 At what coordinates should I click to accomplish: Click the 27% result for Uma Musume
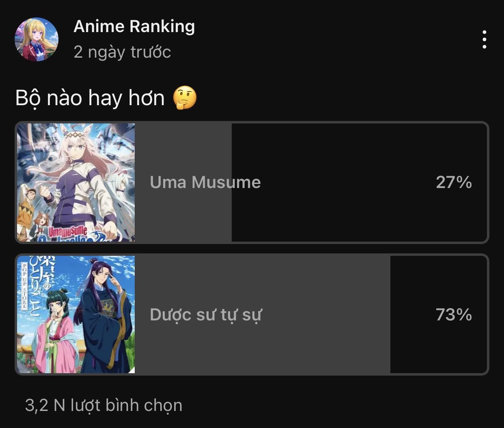pos(454,182)
